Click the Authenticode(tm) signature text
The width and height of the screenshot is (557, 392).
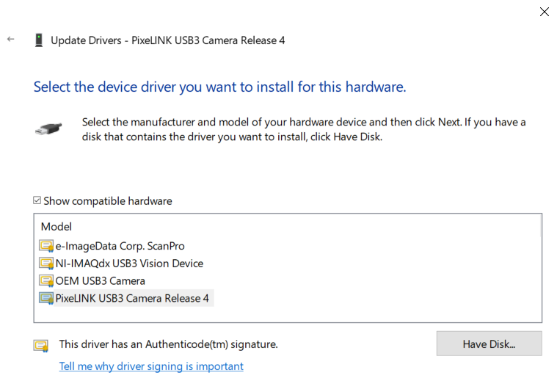[168, 344]
